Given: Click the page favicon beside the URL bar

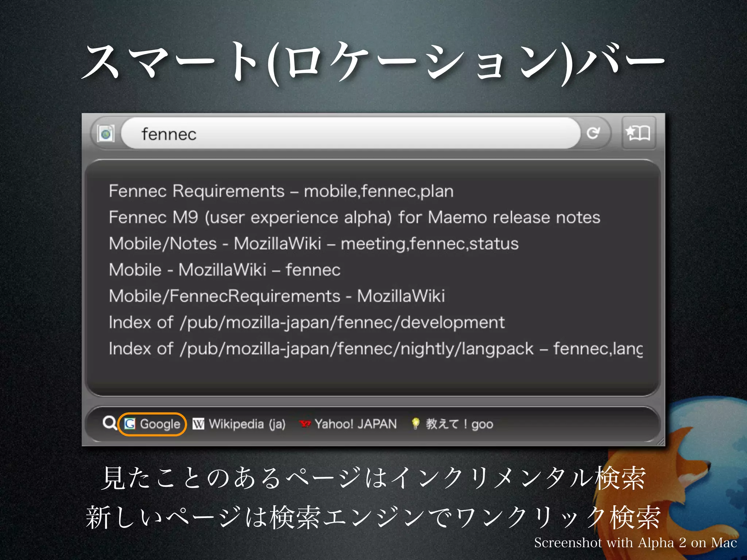Looking at the screenshot, I should pyautogui.click(x=106, y=133).
